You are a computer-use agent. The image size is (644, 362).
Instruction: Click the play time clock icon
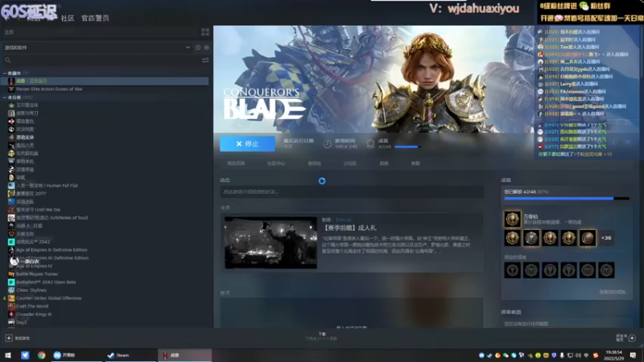pyautogui.click(x=327, y=144)
